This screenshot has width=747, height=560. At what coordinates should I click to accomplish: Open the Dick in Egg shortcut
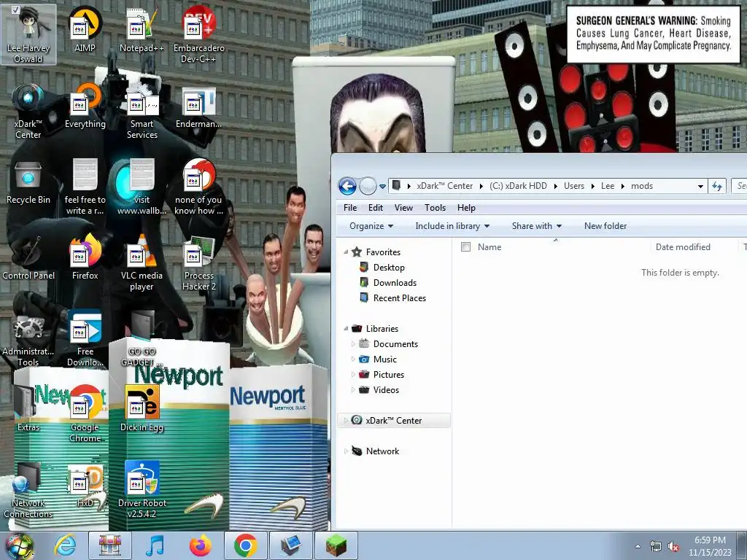pos(142,408)
